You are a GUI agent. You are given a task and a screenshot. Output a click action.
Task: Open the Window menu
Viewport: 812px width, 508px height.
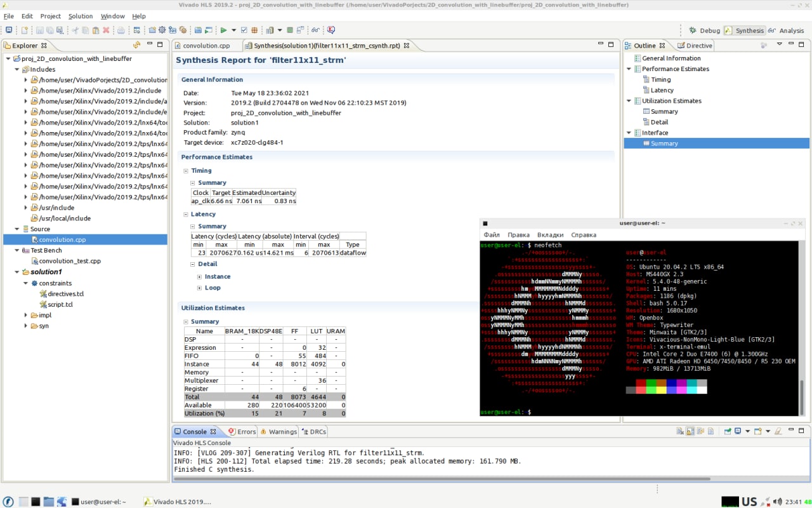(113, 16)
